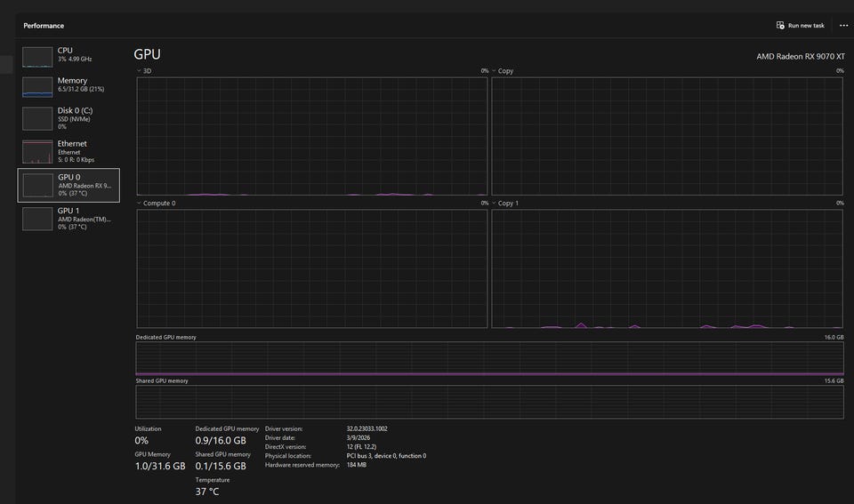The height and width of the screenshot is (504, 854).
Task: Select GPU 1 AMD Radeon(TM) entry
Action: click(x=68, y=219)
